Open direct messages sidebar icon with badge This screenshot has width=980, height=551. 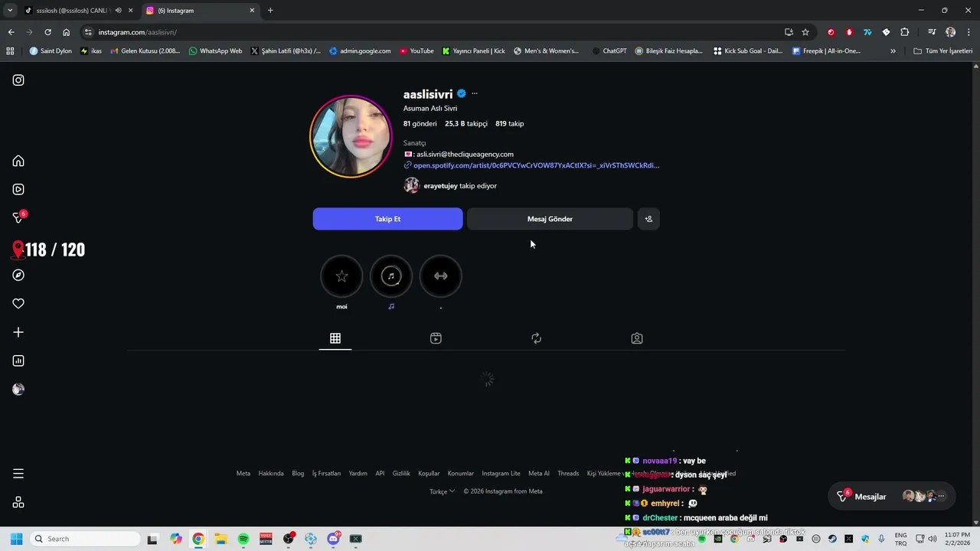(x=19, y=217)
